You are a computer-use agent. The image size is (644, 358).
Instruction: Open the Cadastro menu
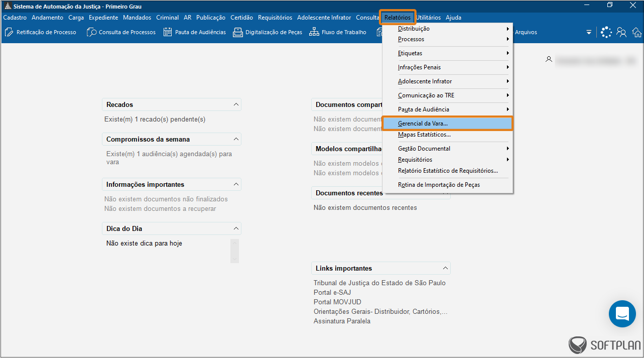[15, 18]
